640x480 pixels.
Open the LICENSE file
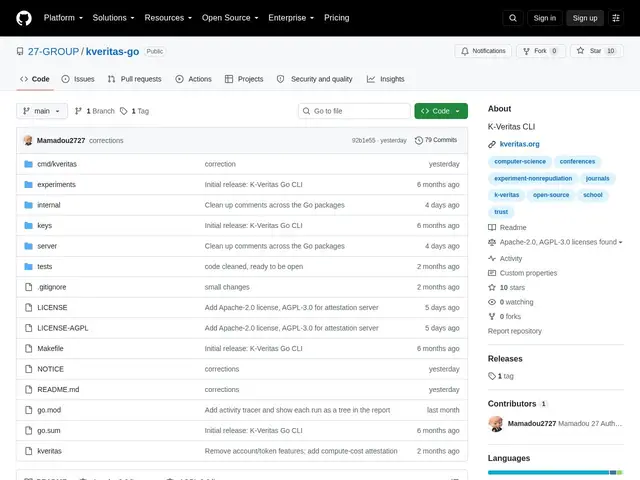(x=52, y=307)
